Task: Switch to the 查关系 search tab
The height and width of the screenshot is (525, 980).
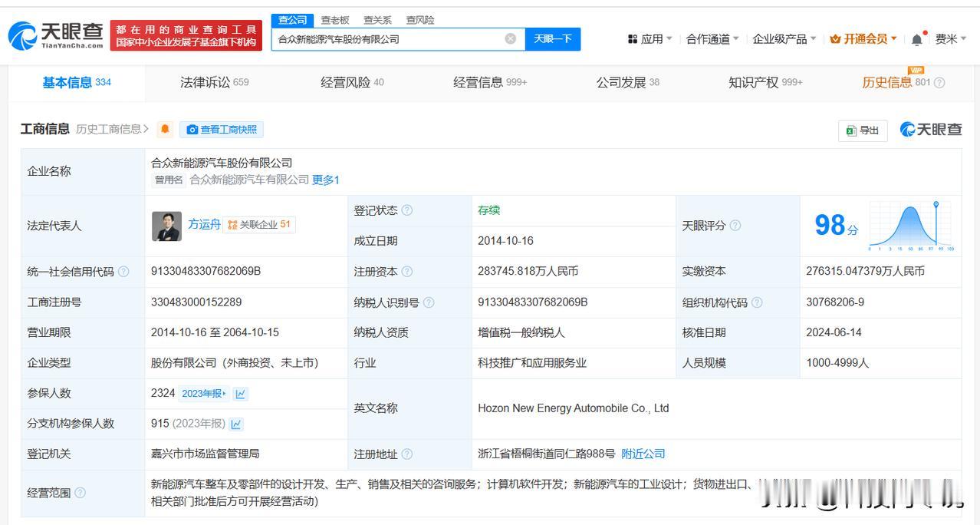Action: (x=377, y=20)
